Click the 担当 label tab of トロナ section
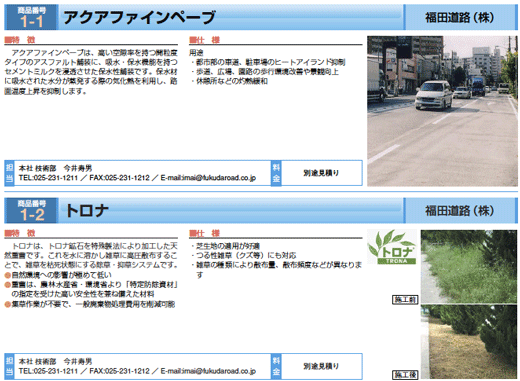This screenshot has width=520, height=381. pyautogui.click(x=9, y=366)
